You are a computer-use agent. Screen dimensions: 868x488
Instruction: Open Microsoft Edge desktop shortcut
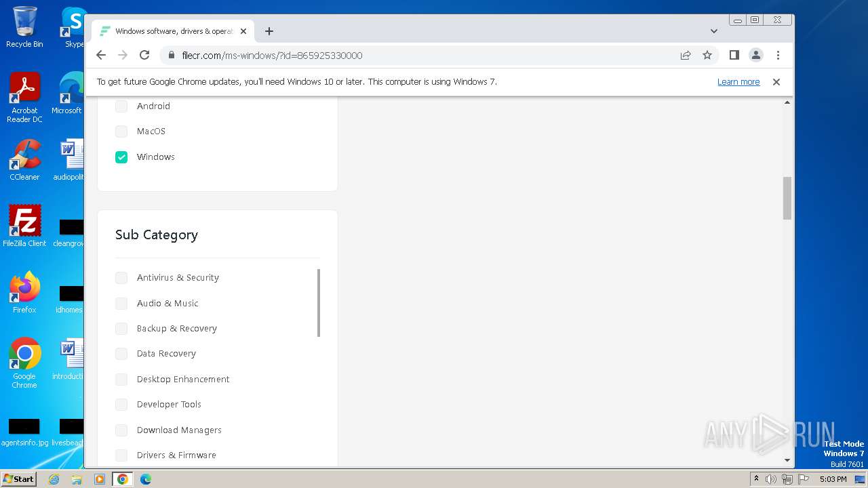coord(68,94)
